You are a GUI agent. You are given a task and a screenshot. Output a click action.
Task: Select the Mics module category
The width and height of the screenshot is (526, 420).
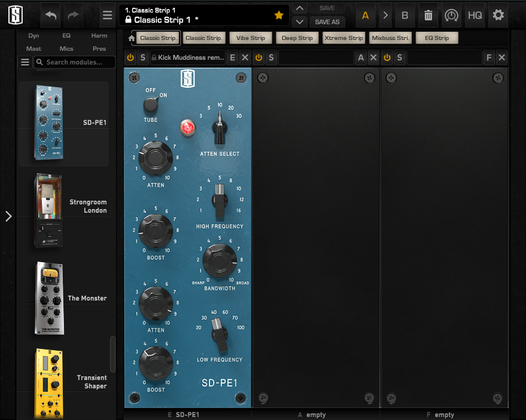66,48
